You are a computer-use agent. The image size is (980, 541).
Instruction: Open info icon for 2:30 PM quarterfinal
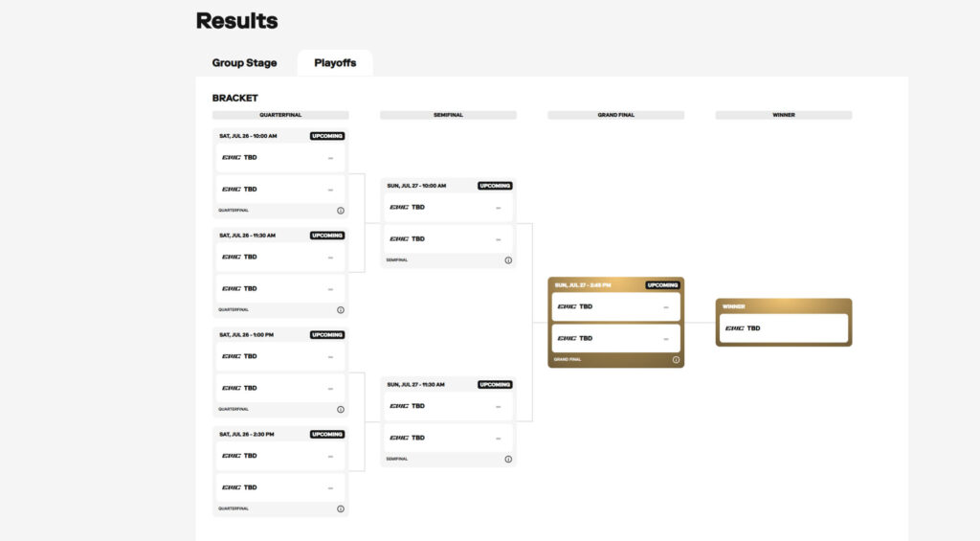(340, 508)
